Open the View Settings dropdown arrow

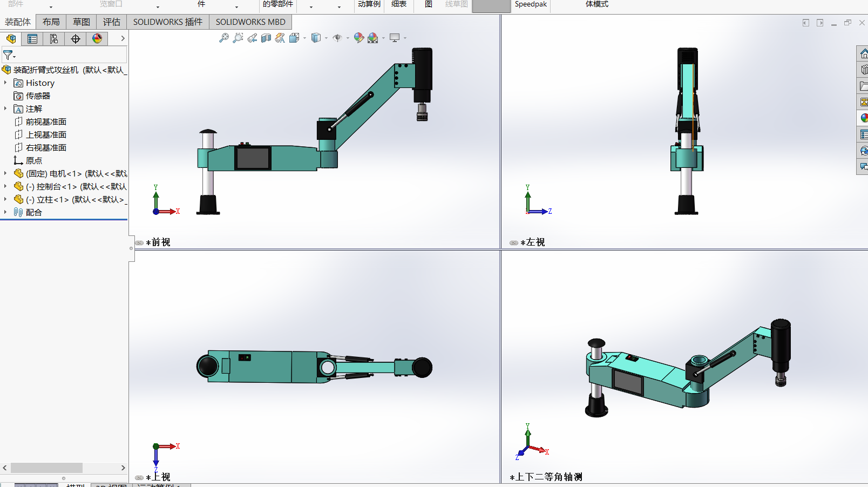tap(405, 38)
